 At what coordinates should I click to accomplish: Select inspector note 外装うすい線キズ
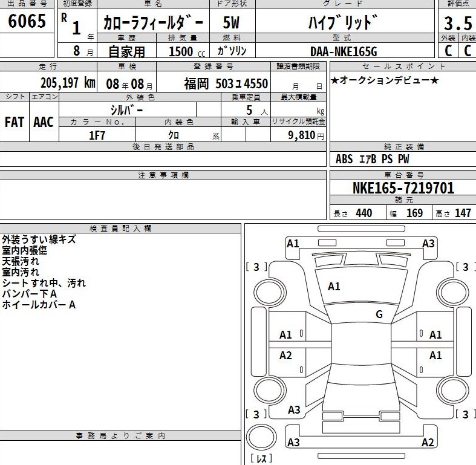click(39, 239)
